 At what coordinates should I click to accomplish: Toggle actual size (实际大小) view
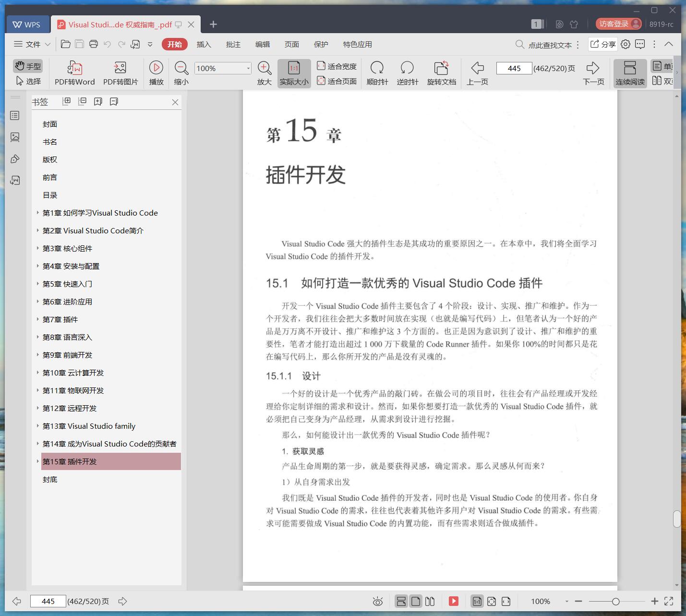click(x=294, y=73)
